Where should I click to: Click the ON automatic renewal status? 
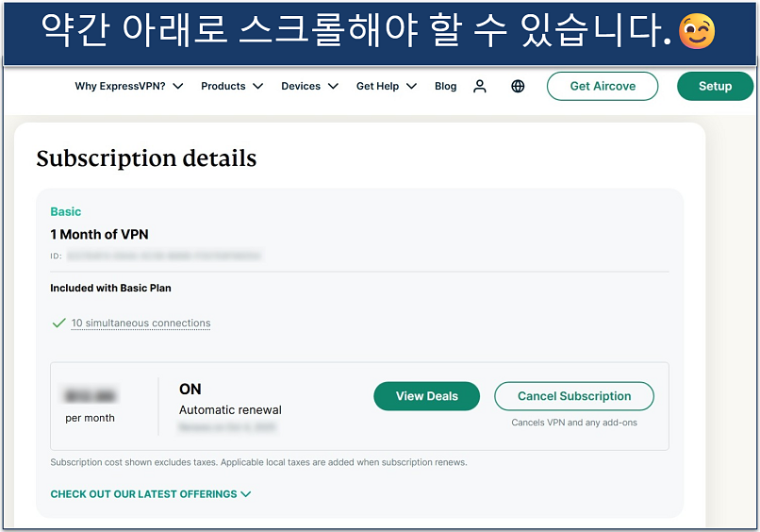pyautogui.click(x=190, y=389)
